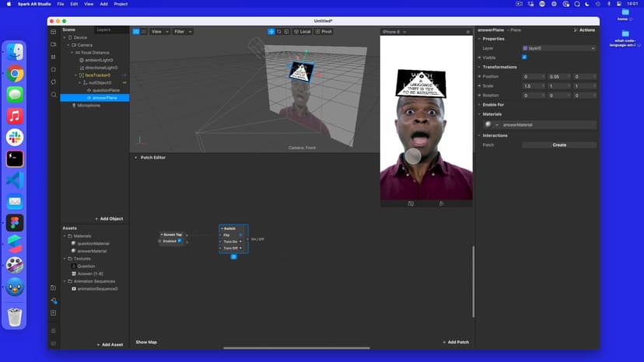Collapse the Patch Editor panel
Image resolution: width=644 pixels, height=362 pixels.
tap(136, 158)
